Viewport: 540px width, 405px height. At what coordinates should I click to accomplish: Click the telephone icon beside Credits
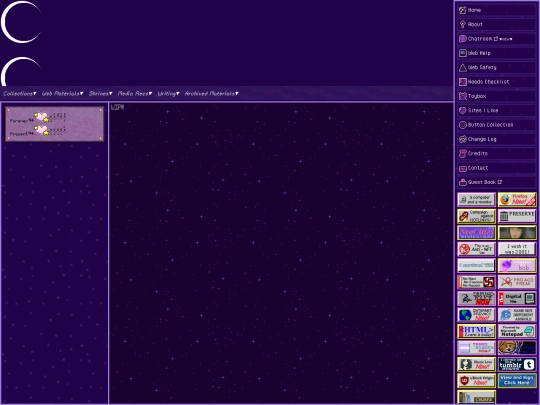coord(463,154)
